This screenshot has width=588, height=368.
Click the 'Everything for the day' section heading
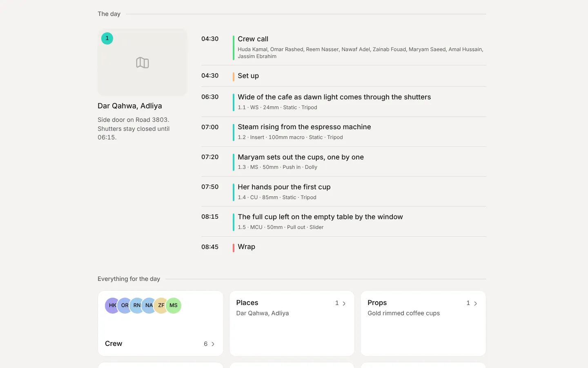pyautogui.click(x=129, y=279)
